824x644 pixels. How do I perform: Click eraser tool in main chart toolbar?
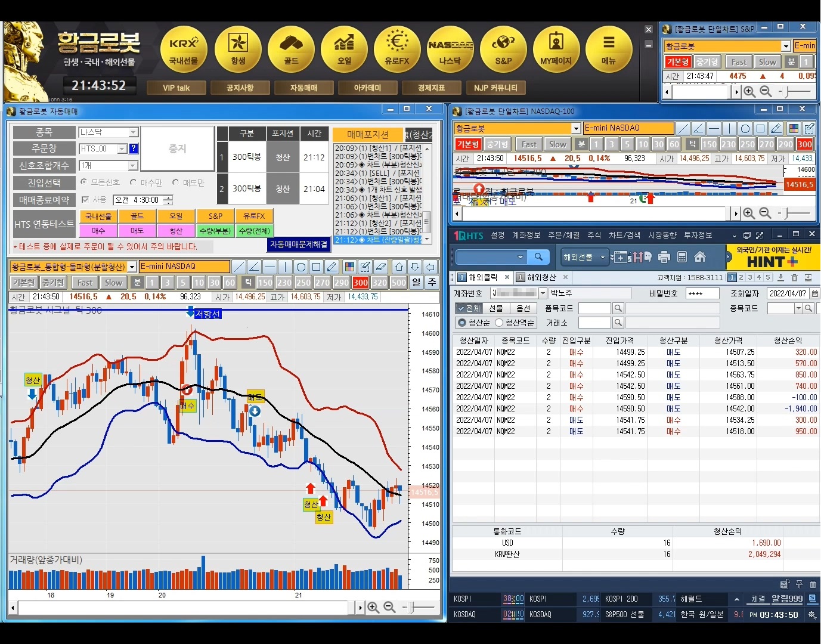[381, 267]
